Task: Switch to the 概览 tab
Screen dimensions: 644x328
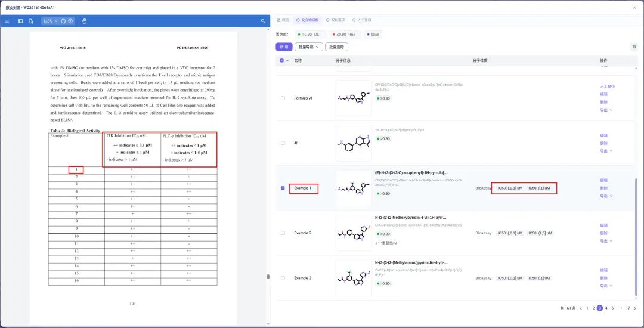Action: coord(283,20)
